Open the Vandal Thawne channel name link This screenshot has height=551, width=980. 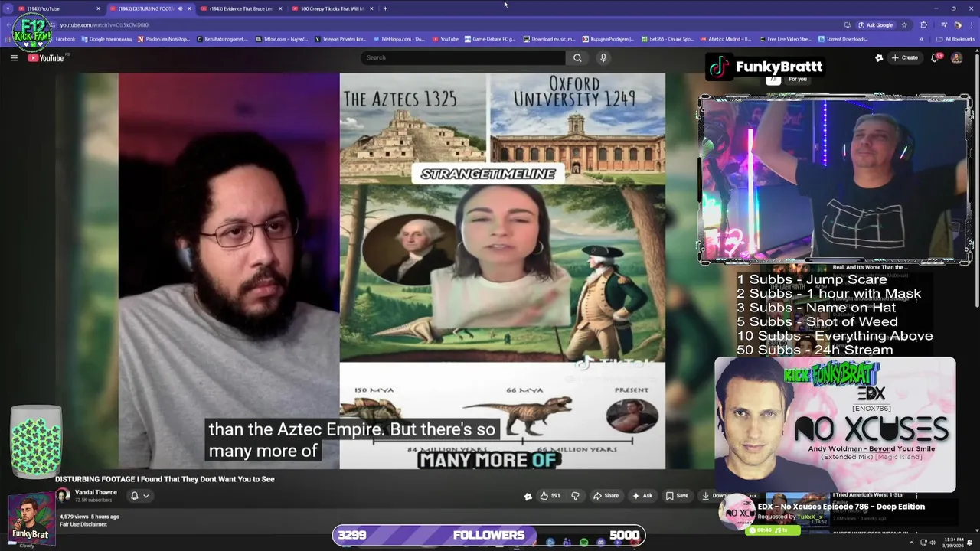click(96, 492)
